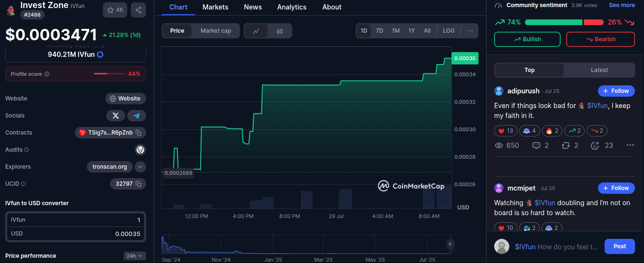This screenshot has width=644, height=263.
Task: Open See more sentiment link
Action: [622, 5]
